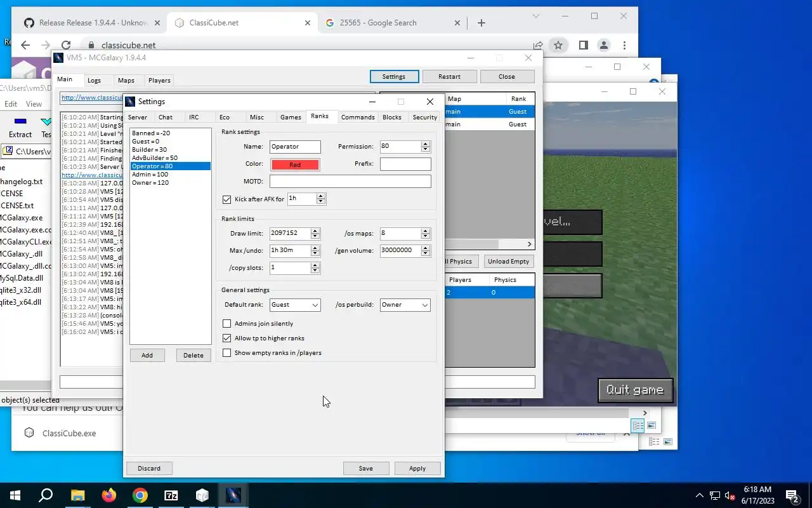Image resolution: width=812 pixels, height=508 pixels.
Task: Click Kick after AFK time spinner
Action: 321,199
